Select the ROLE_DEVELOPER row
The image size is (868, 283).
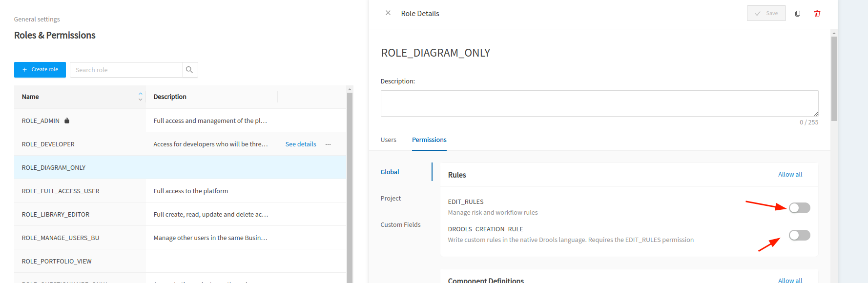coord(180,144)
